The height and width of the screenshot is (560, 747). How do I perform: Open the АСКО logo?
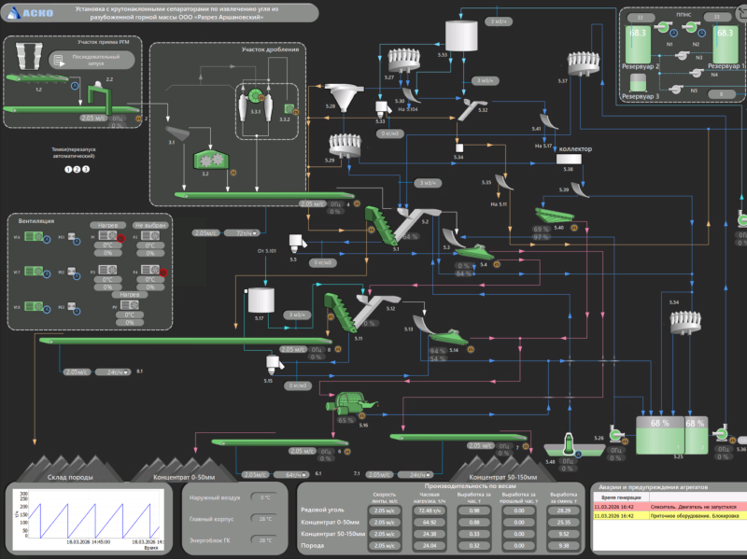[29, 12]
